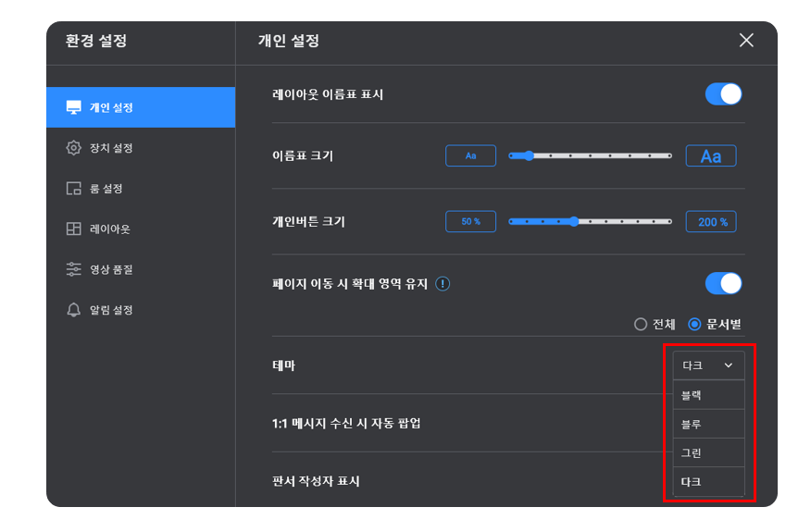Collapse the 테마 dropdown showing 다크
The height and width of the screenshot is (532, 811).
tap(708, 365)
